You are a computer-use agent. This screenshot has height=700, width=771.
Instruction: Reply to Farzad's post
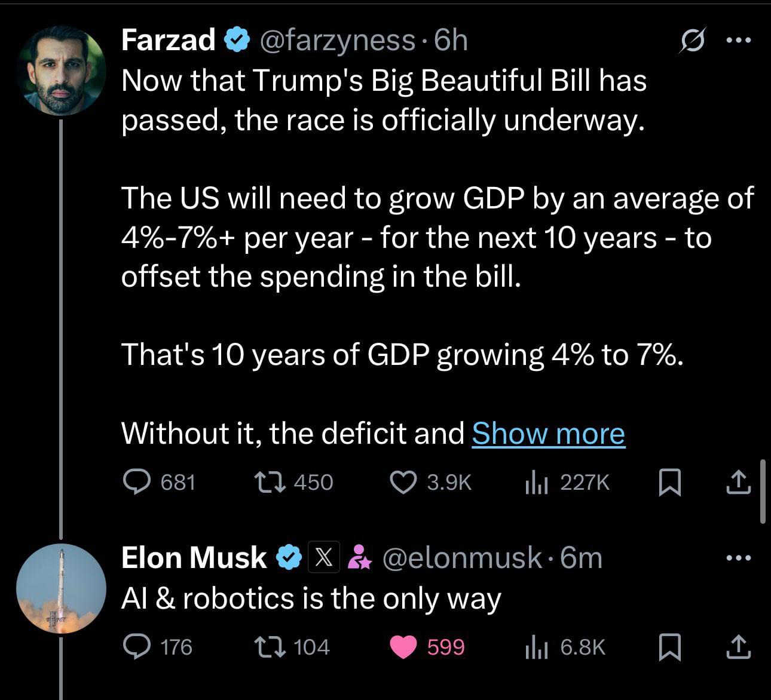point(159,482)
